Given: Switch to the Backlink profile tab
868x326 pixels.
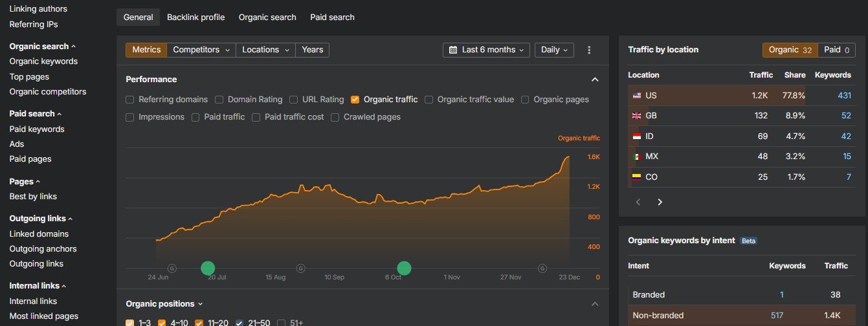Looking at the screenshot, I should [x=195, y=17].
